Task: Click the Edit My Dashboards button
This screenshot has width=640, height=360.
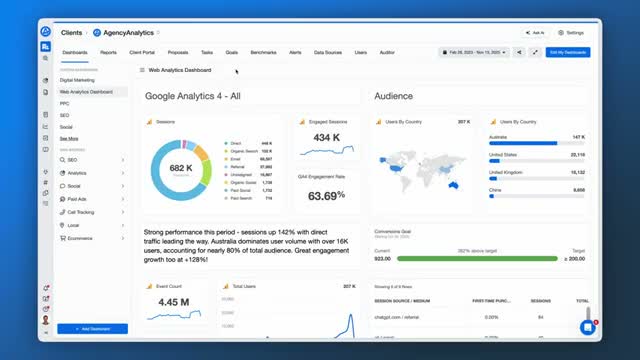Action: pos(568,52)
